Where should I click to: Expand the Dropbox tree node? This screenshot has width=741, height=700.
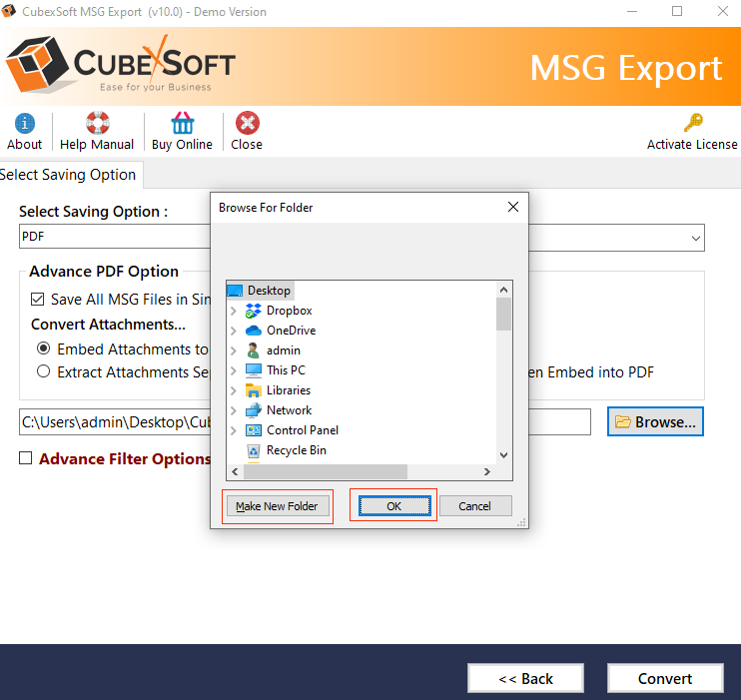click(234, 311)
